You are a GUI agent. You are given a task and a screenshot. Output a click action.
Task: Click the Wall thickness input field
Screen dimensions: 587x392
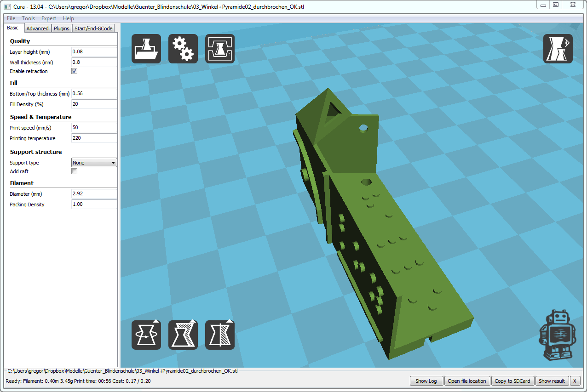[x=94, y=62]
